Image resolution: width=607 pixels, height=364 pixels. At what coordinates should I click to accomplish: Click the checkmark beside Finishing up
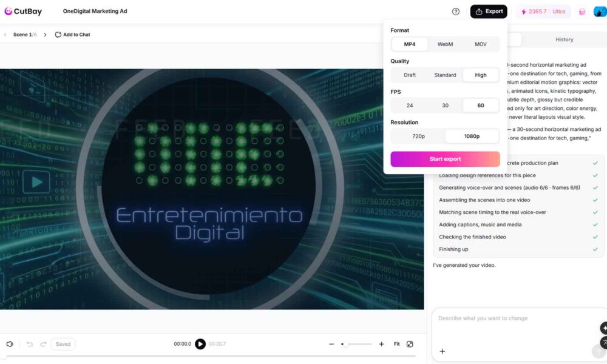595,249
